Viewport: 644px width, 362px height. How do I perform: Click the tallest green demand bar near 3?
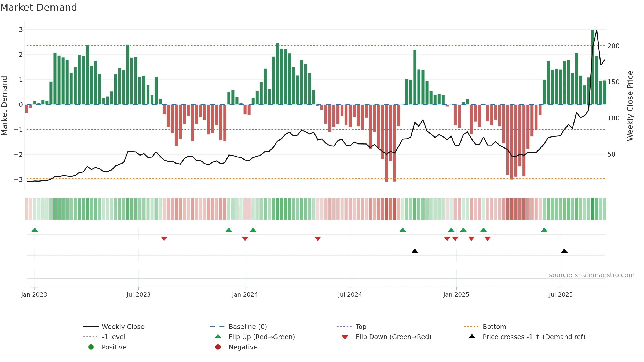pyautogui.click(x=592, y=67)
